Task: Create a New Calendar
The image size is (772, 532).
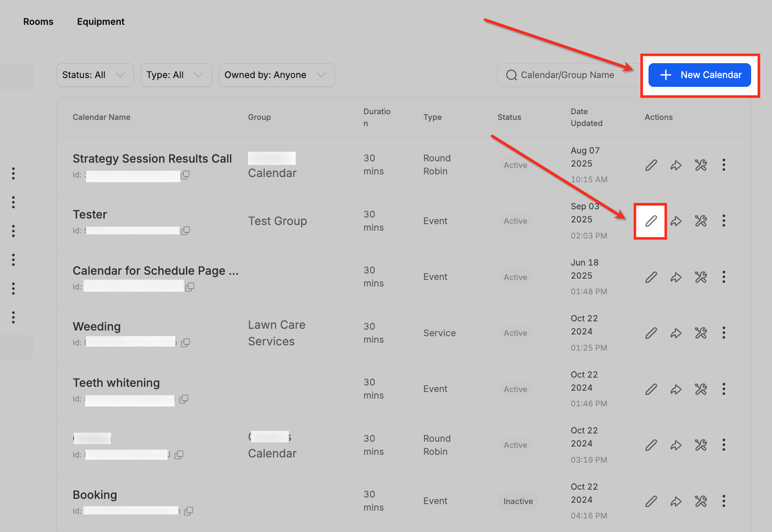Action: (x=700, y=75)
